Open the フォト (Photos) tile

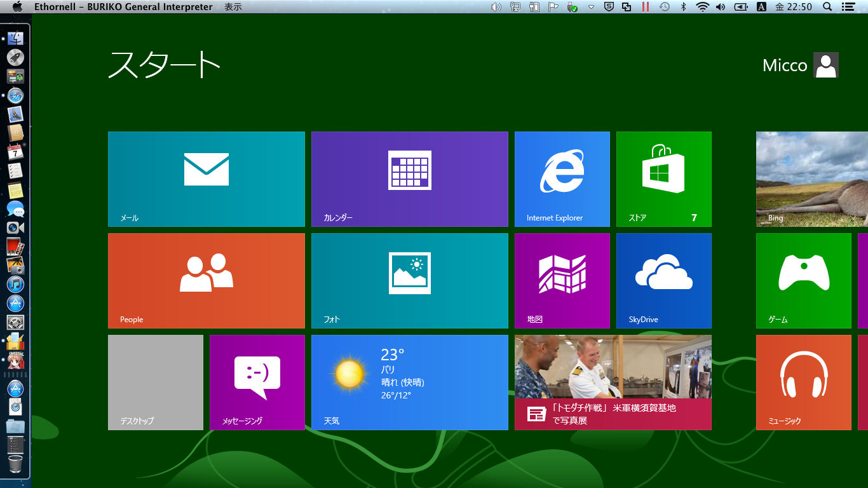[410, 281]
